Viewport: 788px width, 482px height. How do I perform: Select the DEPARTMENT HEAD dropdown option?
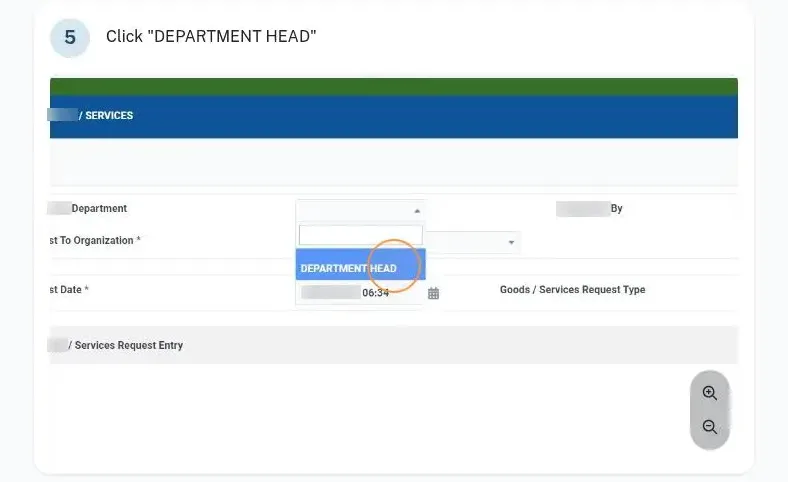[x=360, y=264]
